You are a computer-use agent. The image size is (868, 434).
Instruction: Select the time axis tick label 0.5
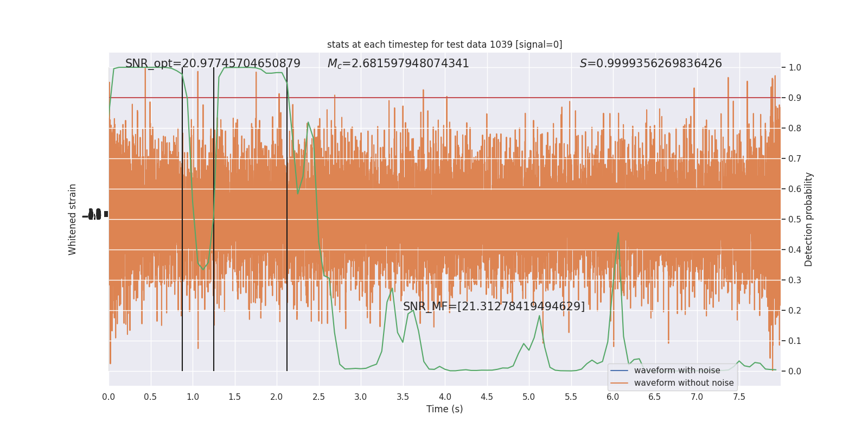point(150,397)
